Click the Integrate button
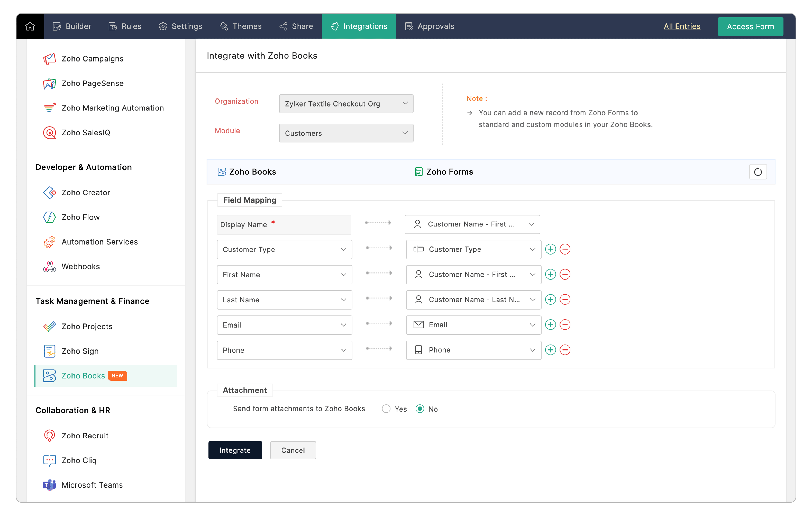Image resolution: width=812 pixels, height=516 pixels. pos(235,450)
